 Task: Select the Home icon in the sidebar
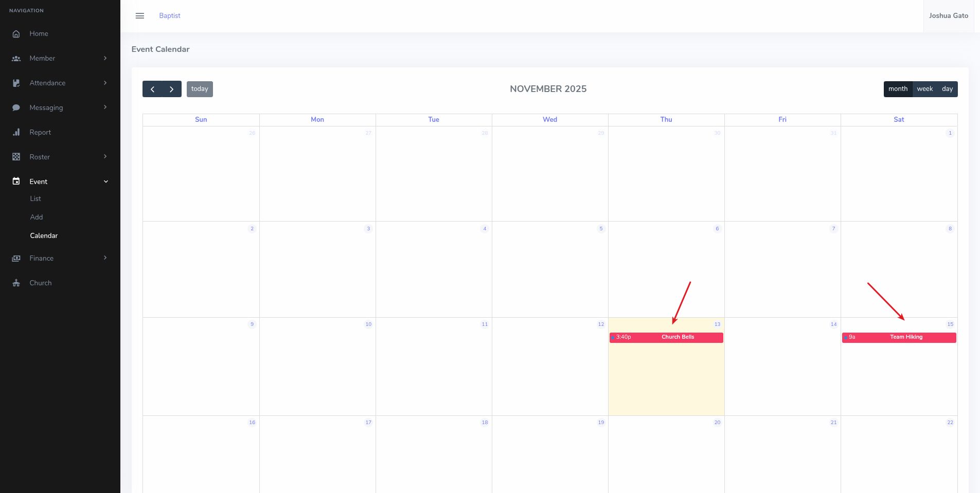coord(16,33)
